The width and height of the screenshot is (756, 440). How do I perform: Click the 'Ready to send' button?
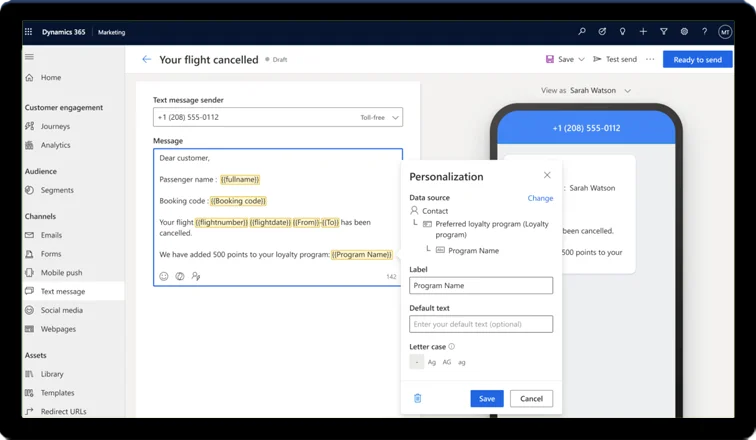(697, 60)
